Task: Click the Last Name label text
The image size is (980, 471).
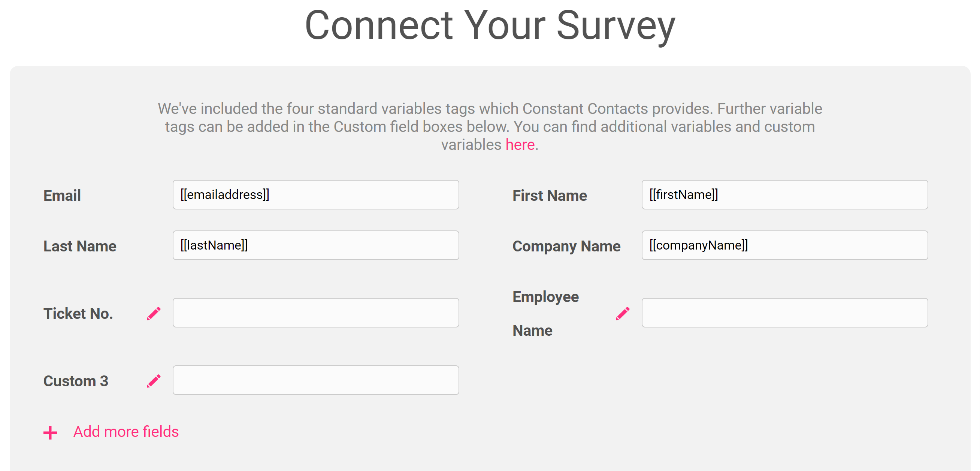Action: pyautogui.click(x=80, y=246)
